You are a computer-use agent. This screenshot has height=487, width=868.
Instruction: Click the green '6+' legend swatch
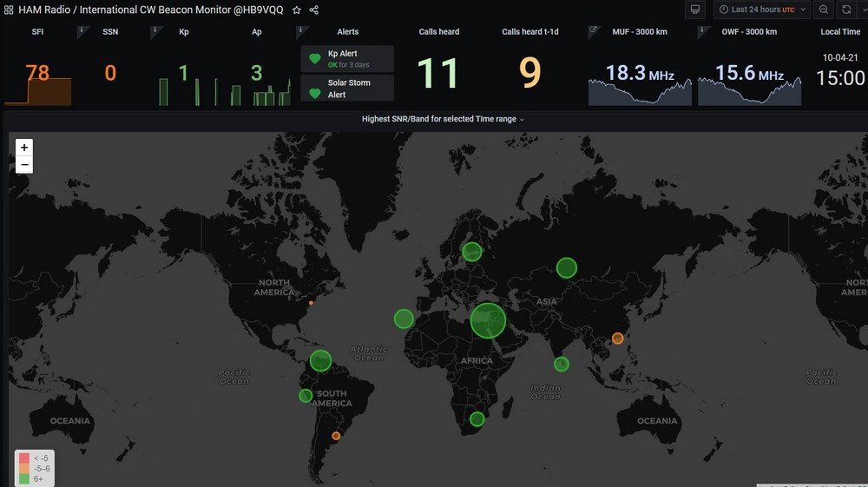24,478
